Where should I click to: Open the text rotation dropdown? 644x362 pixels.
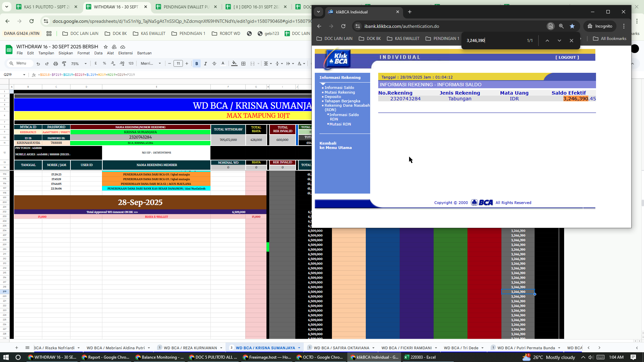click(x=301, y=63)
